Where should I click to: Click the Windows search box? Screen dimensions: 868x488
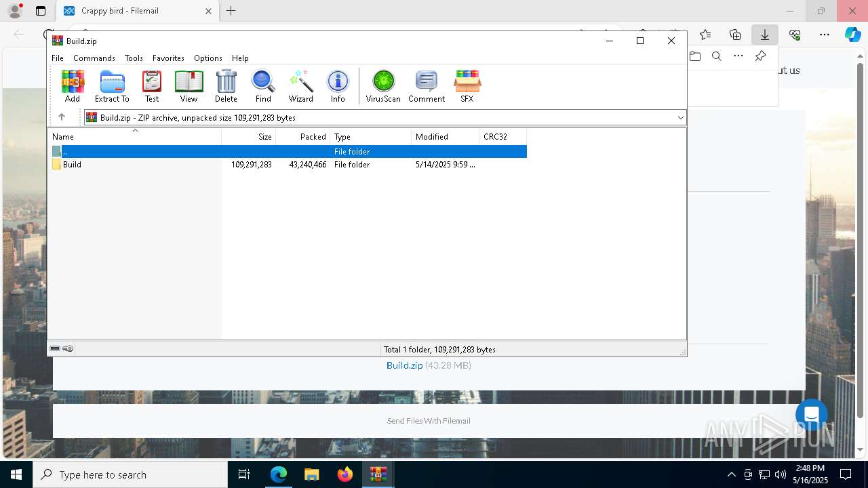coord(130,474)
